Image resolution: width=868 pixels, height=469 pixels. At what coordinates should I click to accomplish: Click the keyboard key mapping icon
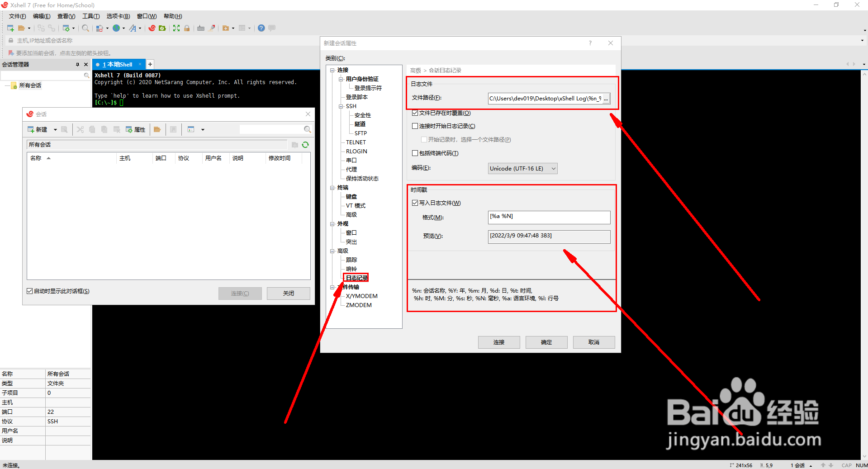[x=201, y=28]
